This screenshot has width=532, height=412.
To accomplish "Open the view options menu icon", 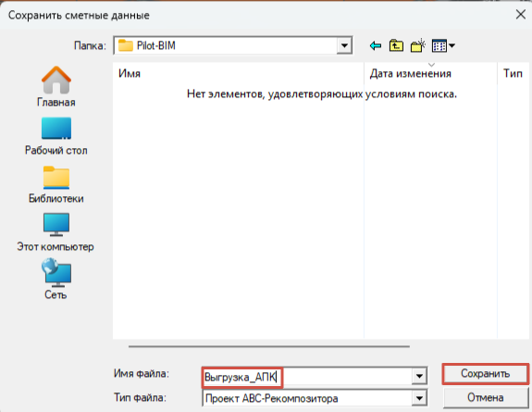I will [x=443, y=45].
